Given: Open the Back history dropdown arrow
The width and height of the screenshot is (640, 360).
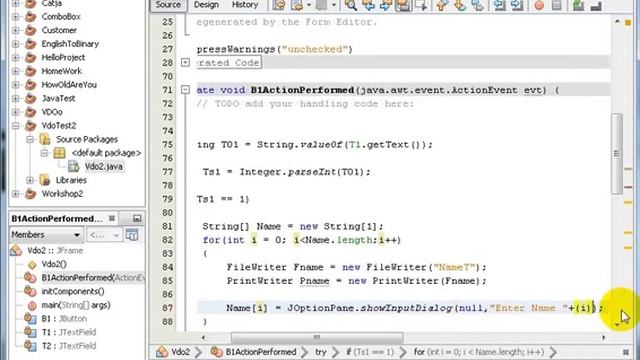Looking at the screenshot, I should (309, 5).
